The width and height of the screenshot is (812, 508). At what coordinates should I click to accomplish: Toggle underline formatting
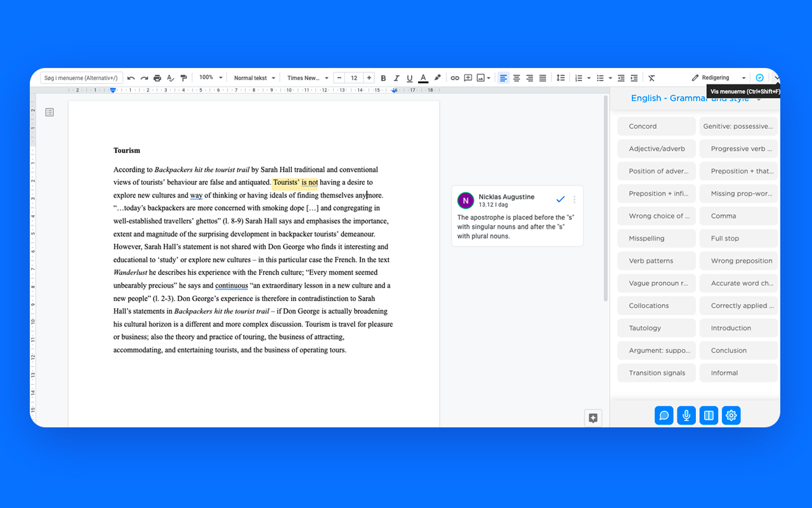pos(410,78)
